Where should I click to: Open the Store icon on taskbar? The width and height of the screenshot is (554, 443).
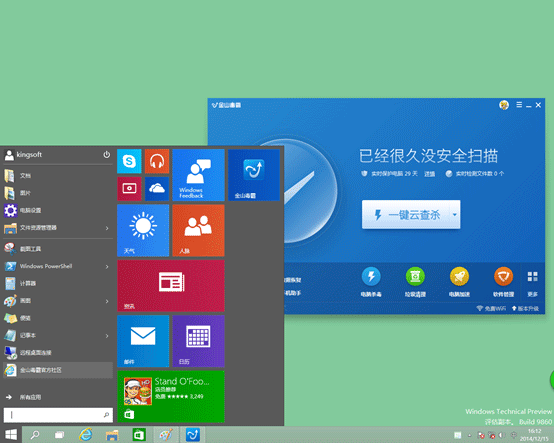[139, 435]
